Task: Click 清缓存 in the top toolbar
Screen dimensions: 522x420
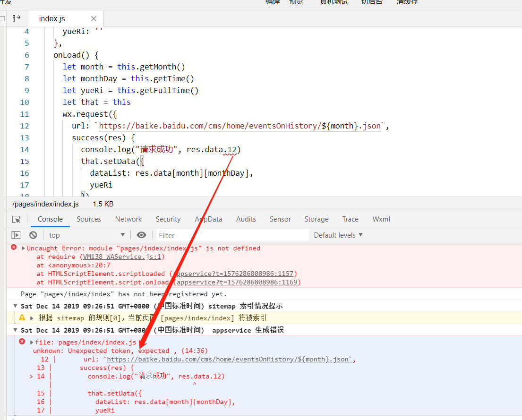Action: [407, 2]
